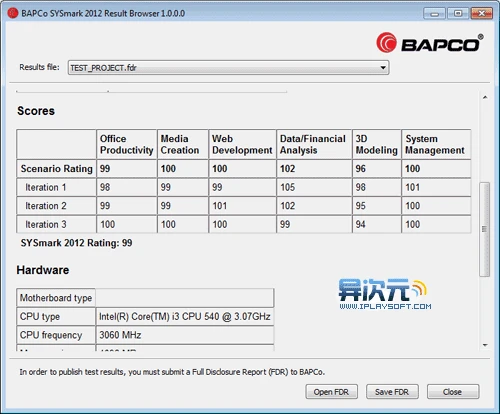Screen dimensions: 500x414
Task: Click Iteration 1 Office Productivity value 98
Action: 105,187
